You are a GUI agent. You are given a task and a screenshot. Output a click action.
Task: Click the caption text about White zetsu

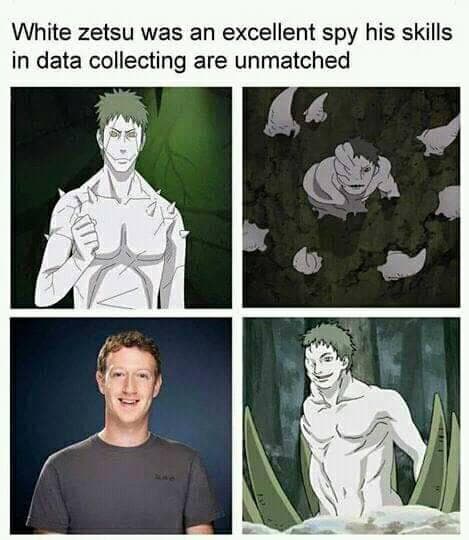point(232,46)
